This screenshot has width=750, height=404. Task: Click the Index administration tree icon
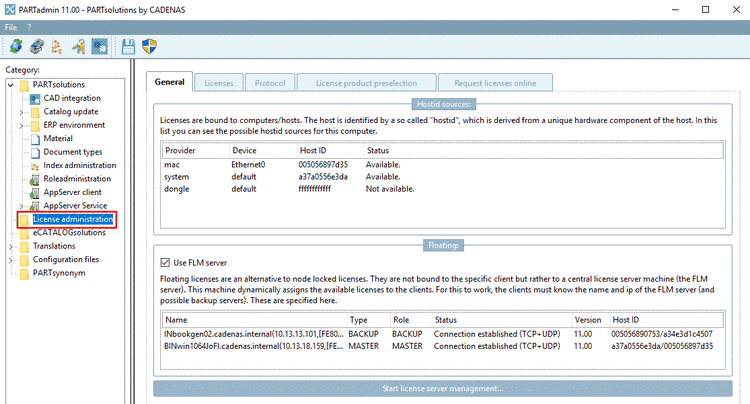pos(35,166)
